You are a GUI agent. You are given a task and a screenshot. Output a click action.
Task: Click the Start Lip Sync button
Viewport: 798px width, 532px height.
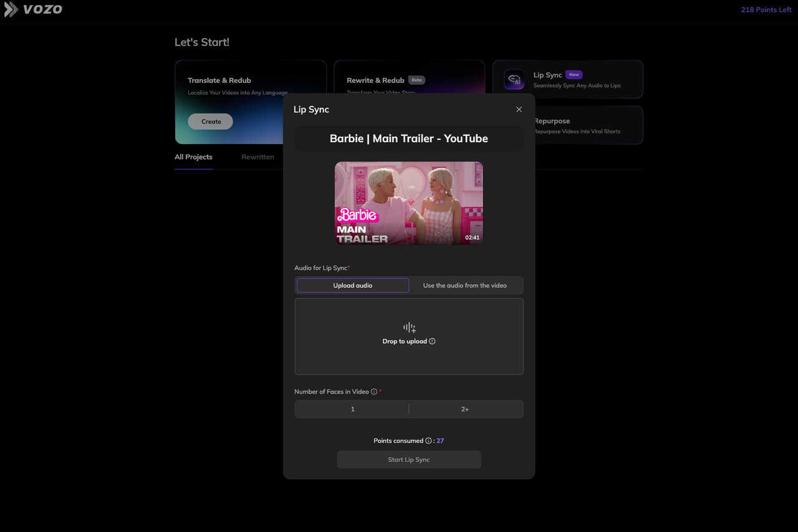409,460
